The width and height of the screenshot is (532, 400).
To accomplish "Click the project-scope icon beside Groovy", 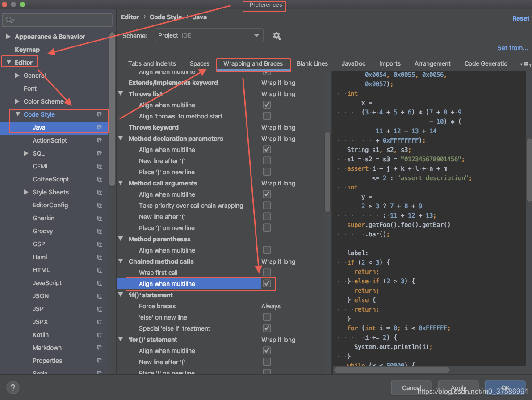I will point(100,231).
